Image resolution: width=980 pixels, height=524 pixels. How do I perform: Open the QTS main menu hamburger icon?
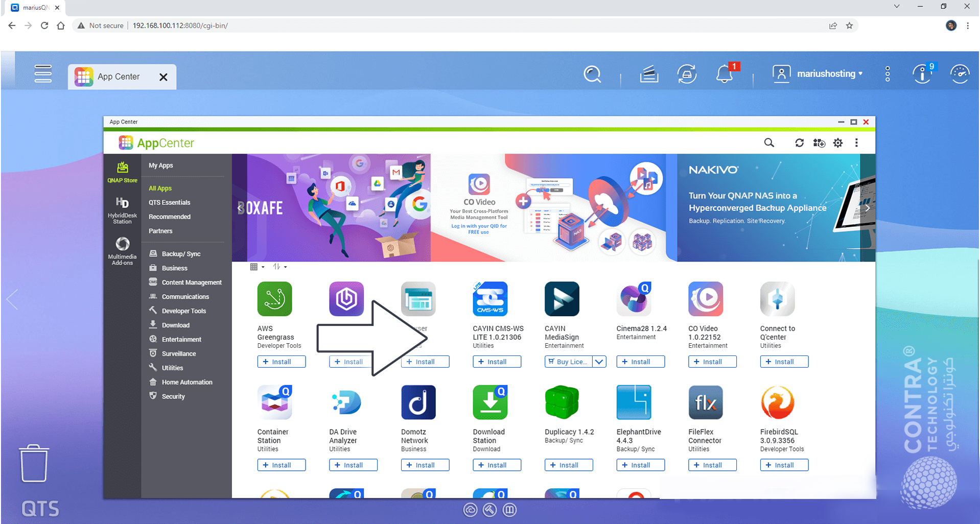click(43, 74)
